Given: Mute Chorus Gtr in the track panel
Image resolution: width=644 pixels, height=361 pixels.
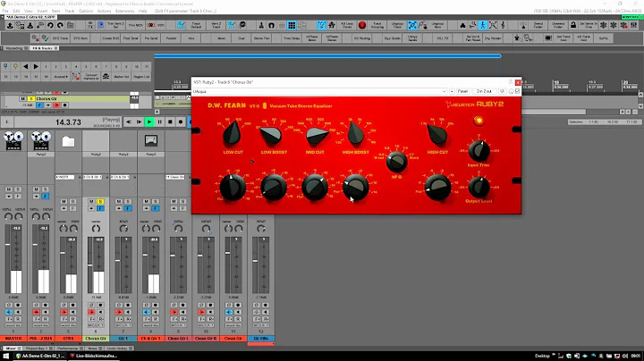Looking at the screenshot, I should click(x=22, y=99).
